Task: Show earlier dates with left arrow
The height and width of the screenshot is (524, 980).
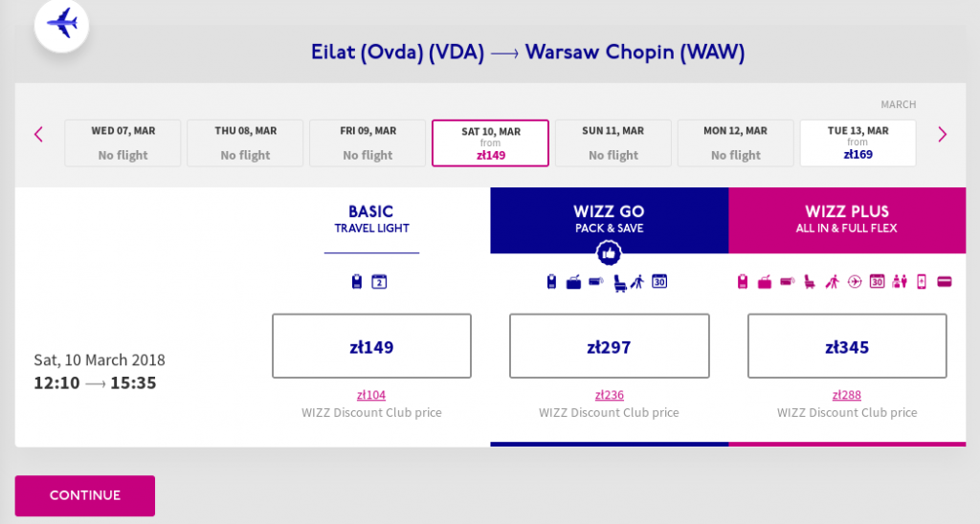Action: (38, 134)
